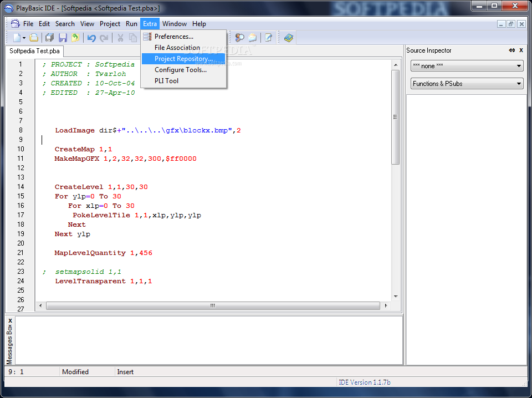
Task: Close the Extra menu by clicking Extra
Action: pos(150,24)
